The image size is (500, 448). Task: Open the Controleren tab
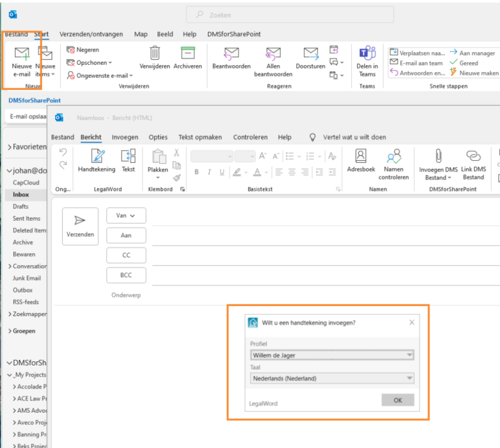(251, 137)
